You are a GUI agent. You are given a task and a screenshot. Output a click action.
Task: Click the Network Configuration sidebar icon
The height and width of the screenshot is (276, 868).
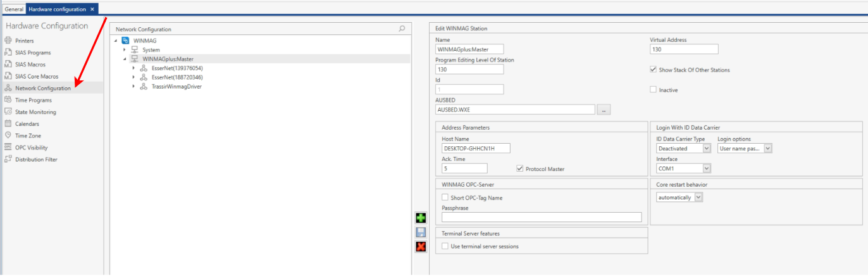[x=8, y=88]
